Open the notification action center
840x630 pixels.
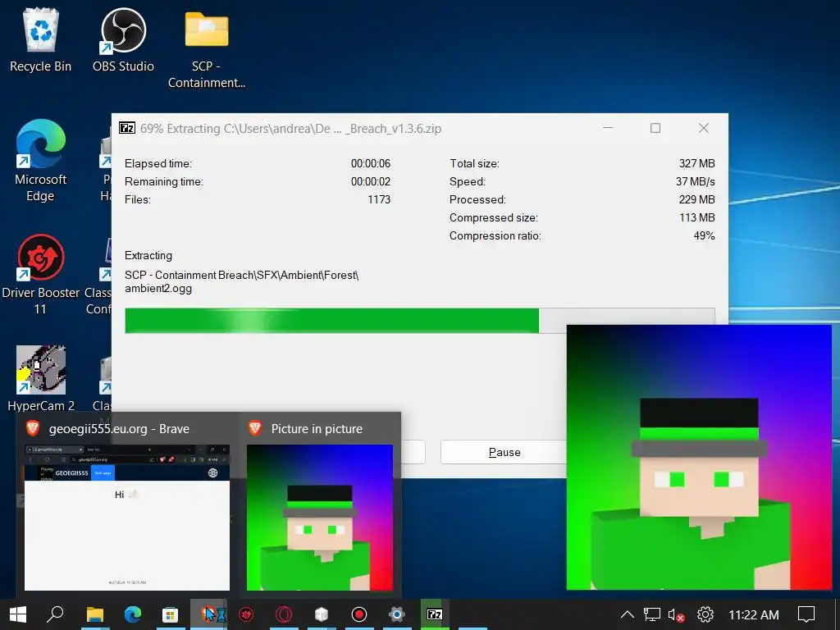pos(806,614)
